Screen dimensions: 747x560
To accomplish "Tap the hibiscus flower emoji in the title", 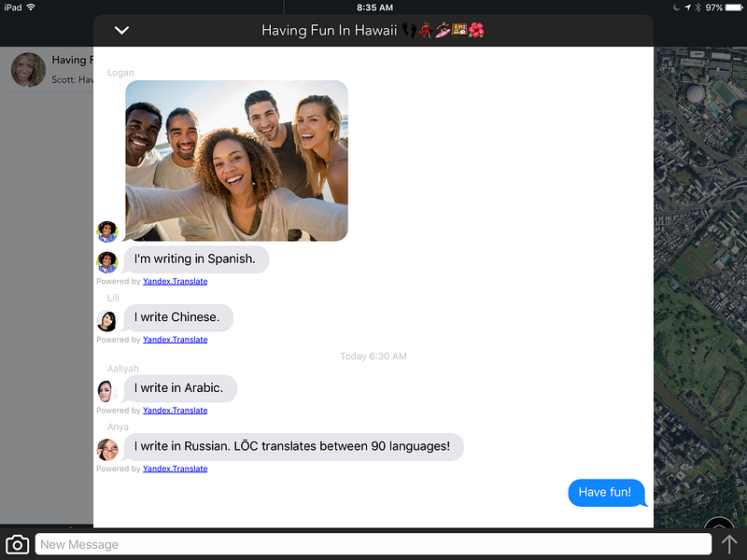I will point(476,31).
